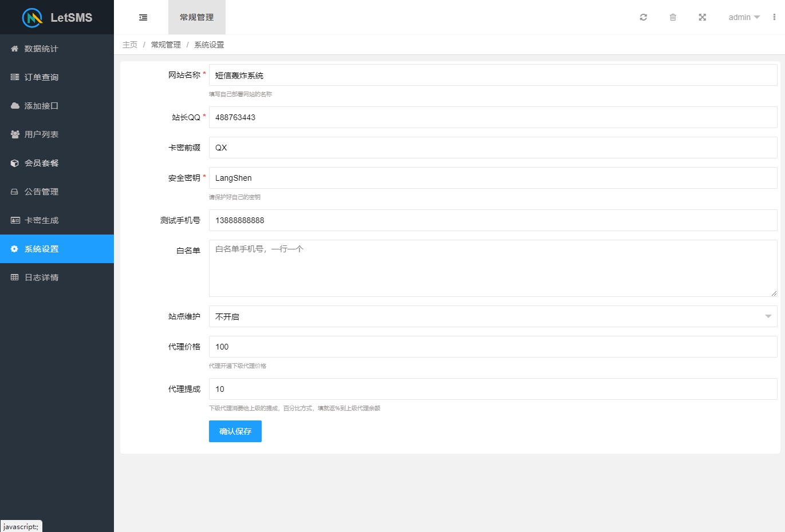Viewport: 785px width, 532px height.
Task: Click the trash clear-cache icon
Action: [x=673, y=17]
